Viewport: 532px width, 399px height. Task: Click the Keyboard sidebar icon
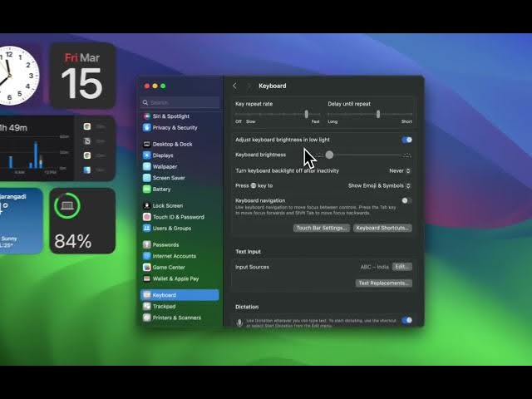pyautogui.click(x=146, y=295)
